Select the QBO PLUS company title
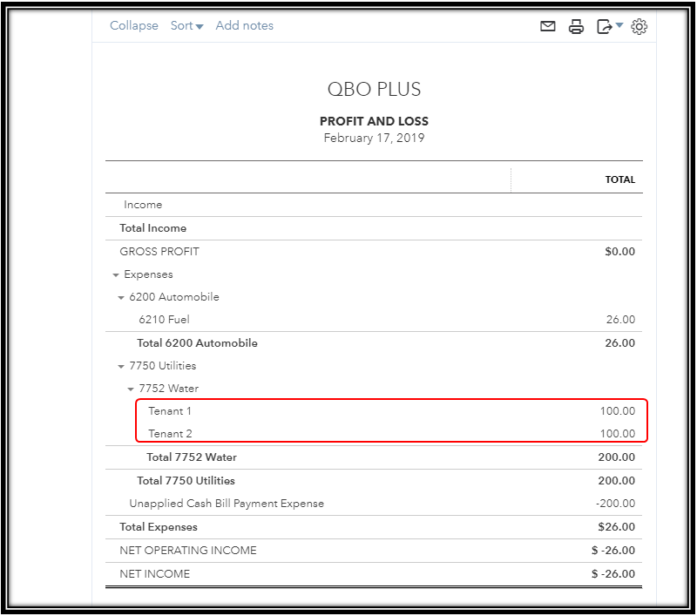 click(375, 90)
